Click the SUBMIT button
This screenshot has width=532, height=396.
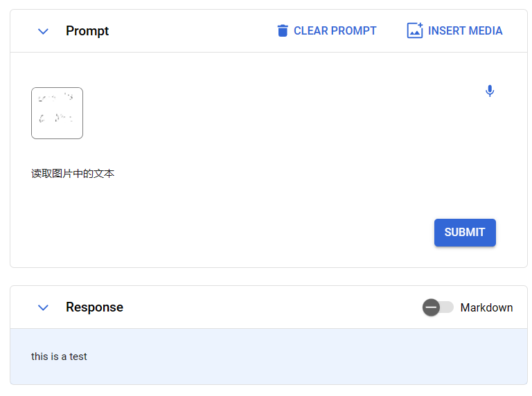tap(465, 233)
